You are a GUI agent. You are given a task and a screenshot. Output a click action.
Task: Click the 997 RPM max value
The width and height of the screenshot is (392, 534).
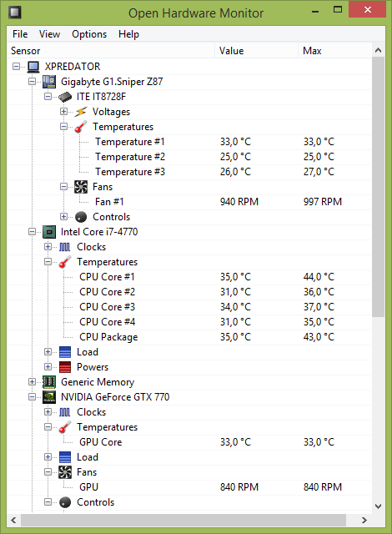click(x=323, y=202)
